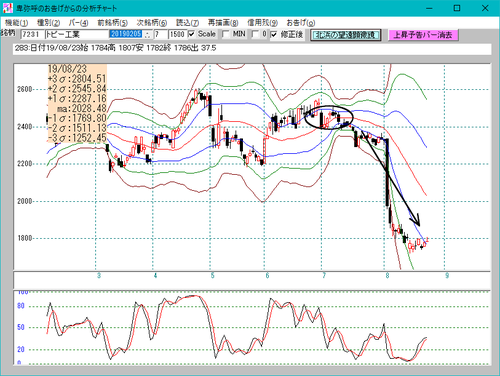Go to next stock via 次銘柄(6)

(x=152, y=23)
